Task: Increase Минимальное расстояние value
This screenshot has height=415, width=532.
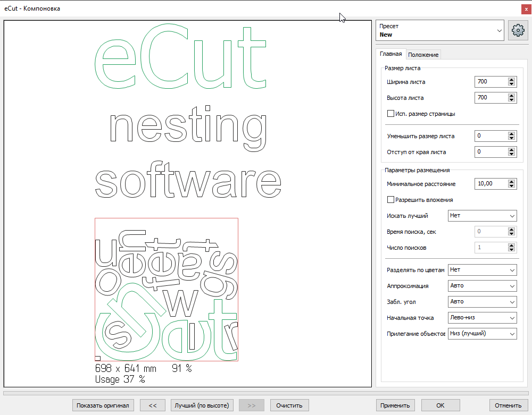Action: 512,182
